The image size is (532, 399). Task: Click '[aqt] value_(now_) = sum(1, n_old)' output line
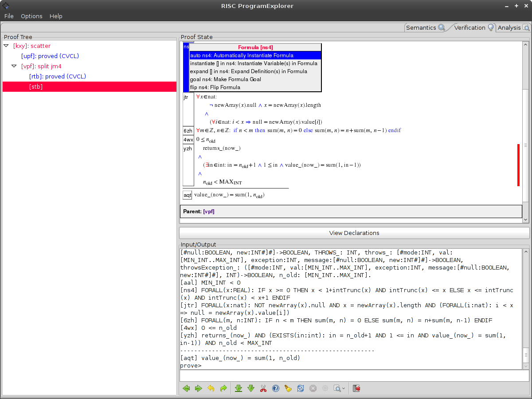(x=240, y=358)
